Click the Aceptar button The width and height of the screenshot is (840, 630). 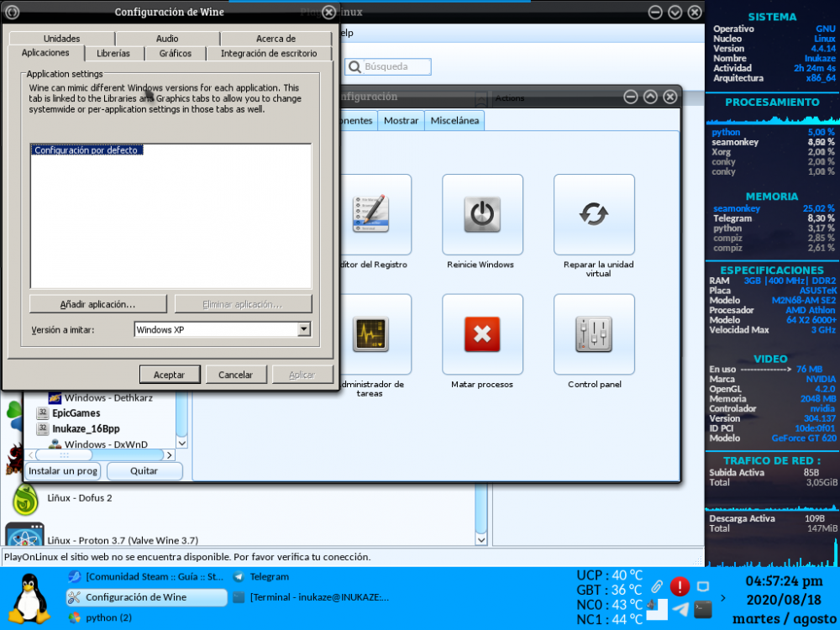pyautogui.click(x=170, y=375)
